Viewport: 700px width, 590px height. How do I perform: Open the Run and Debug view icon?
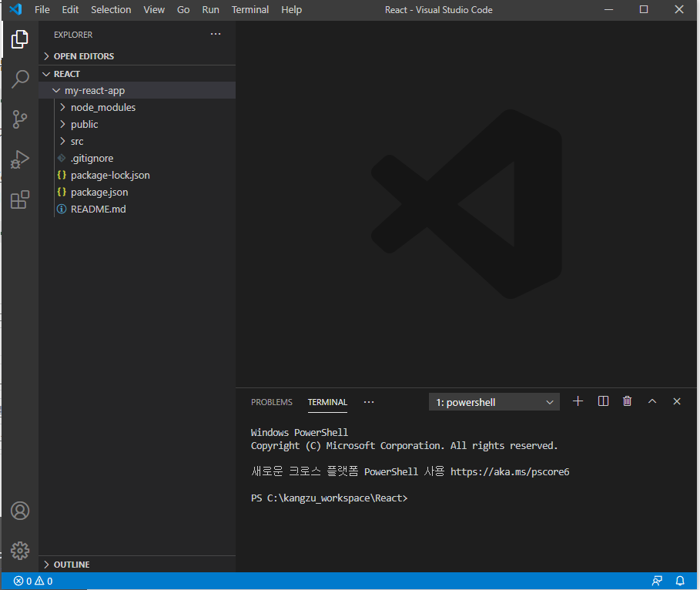pyautogui.click(x=20, y=159)
